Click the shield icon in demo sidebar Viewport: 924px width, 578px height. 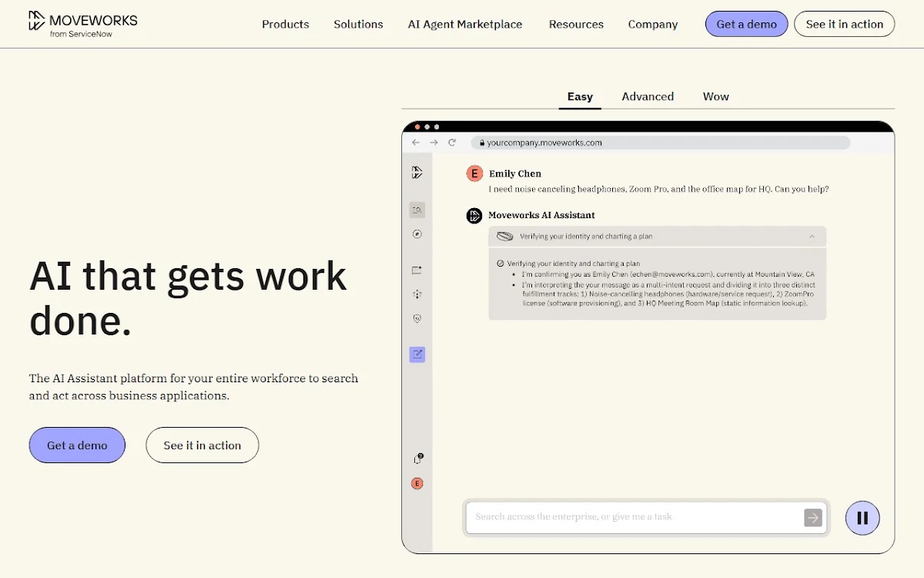pos(417,318)
